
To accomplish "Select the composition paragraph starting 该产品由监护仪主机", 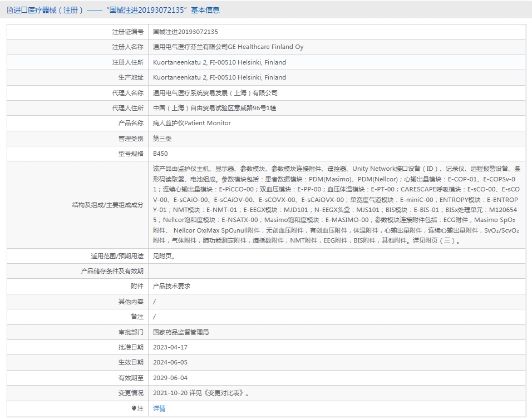I will click(337, 205).
